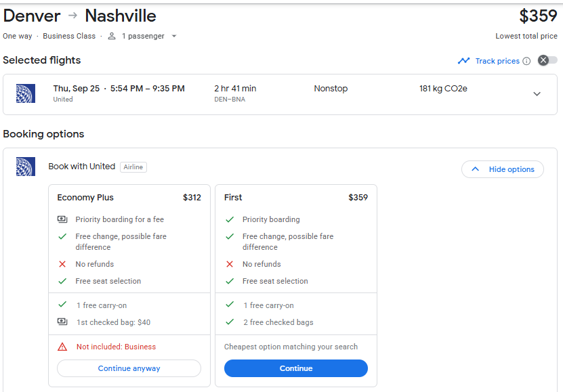The width and height of the screenshot is (563, 392).
Task: Open the passenger count dropdown
Action: coord(174,36)
